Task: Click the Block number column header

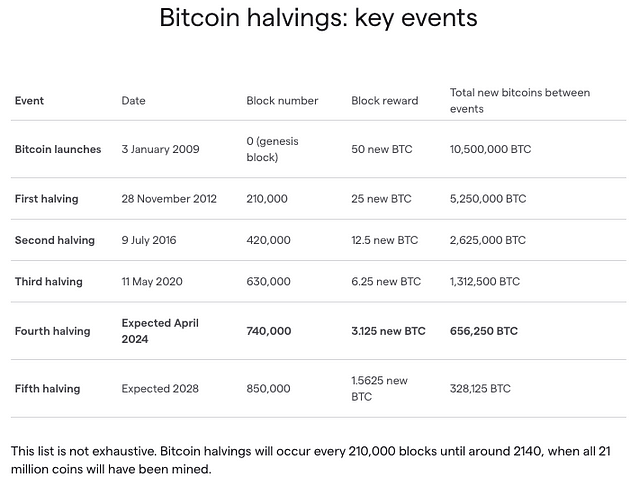Action: coord(282,101)
